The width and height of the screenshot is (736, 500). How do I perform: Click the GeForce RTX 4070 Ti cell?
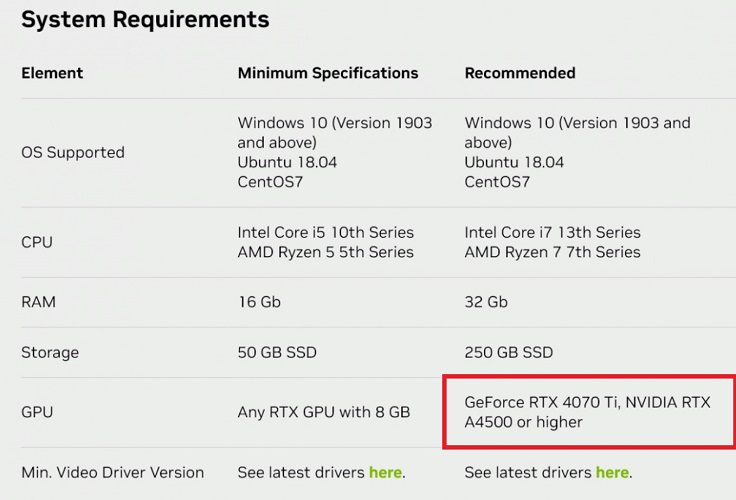coord(588,412)
